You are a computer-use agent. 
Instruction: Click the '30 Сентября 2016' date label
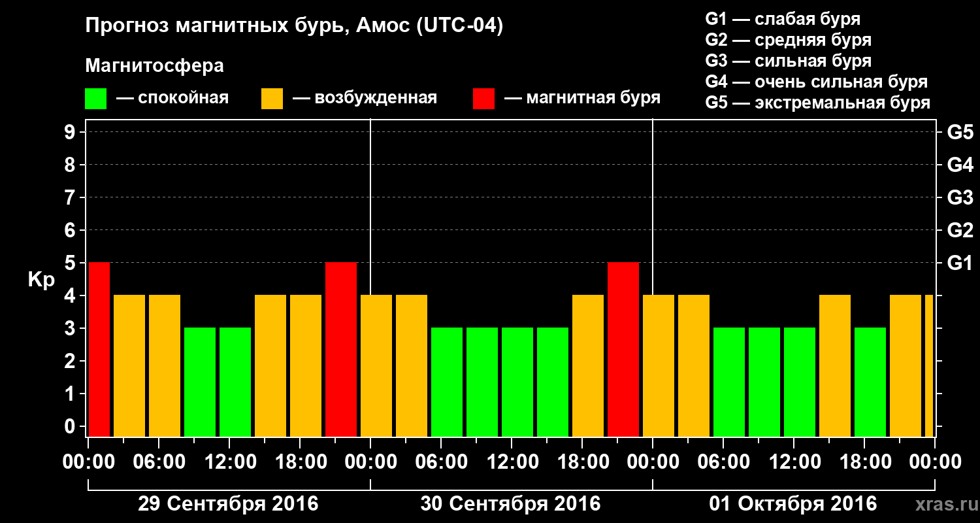click(510, 504)
